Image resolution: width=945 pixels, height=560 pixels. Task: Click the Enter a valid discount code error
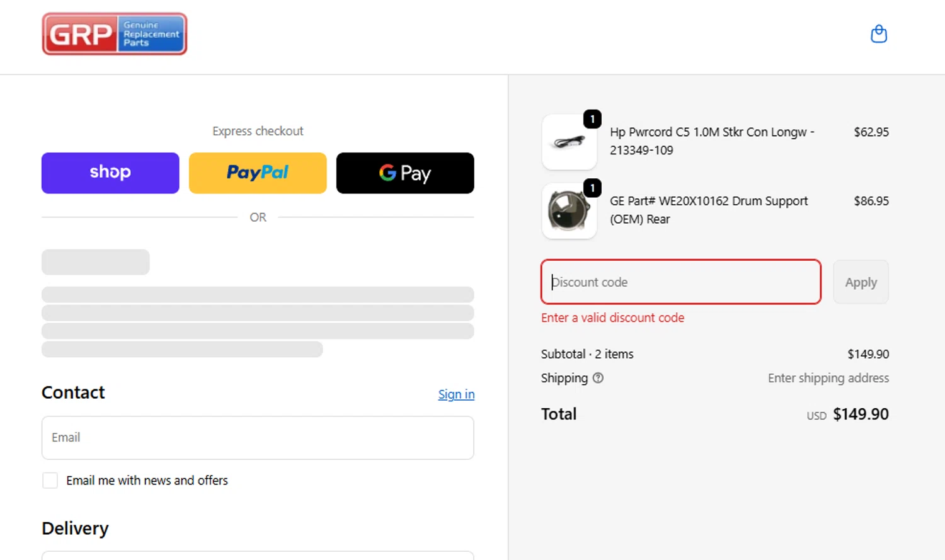click(612, 317)
